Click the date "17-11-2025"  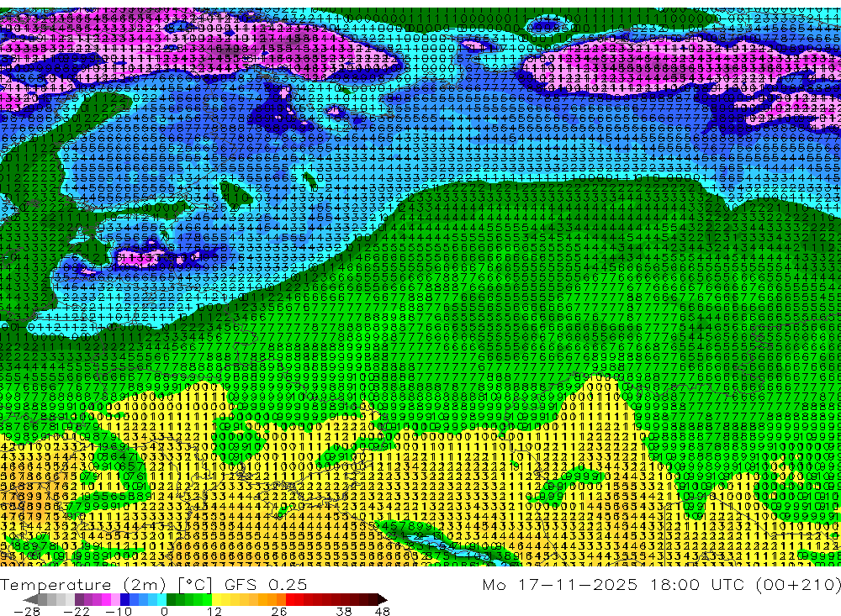[578, 584]
